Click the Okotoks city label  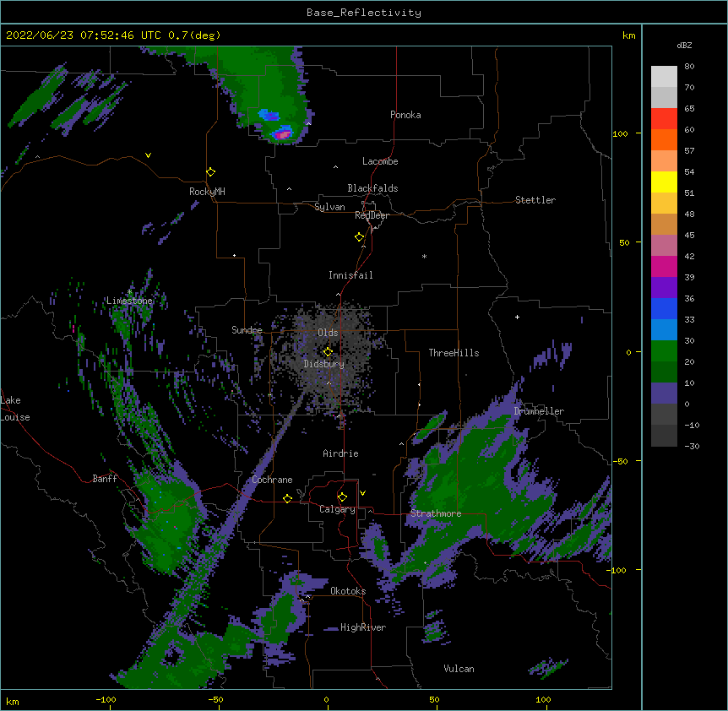pos(348,591)
